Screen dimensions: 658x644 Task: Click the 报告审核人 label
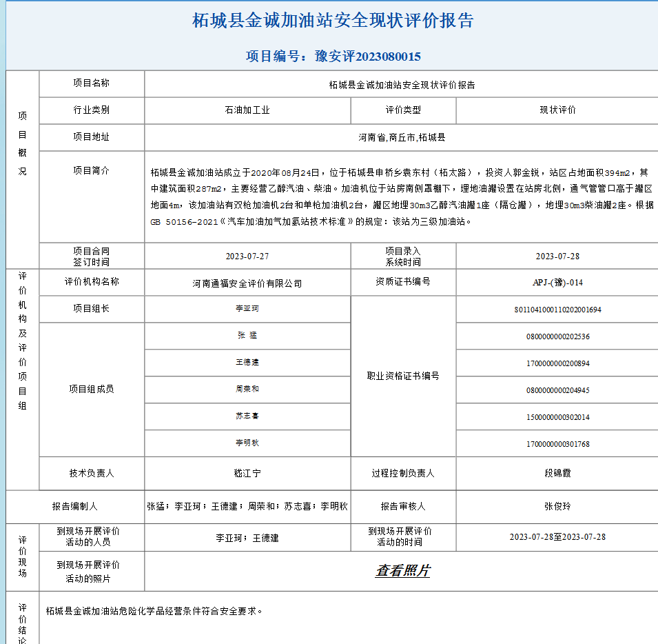coord(403,506)
